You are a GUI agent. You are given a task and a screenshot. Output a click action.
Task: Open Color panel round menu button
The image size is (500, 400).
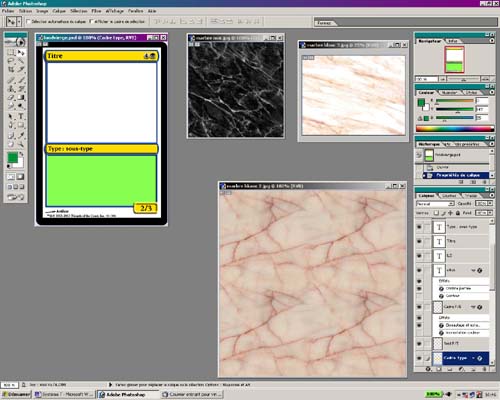pos(492,92)
